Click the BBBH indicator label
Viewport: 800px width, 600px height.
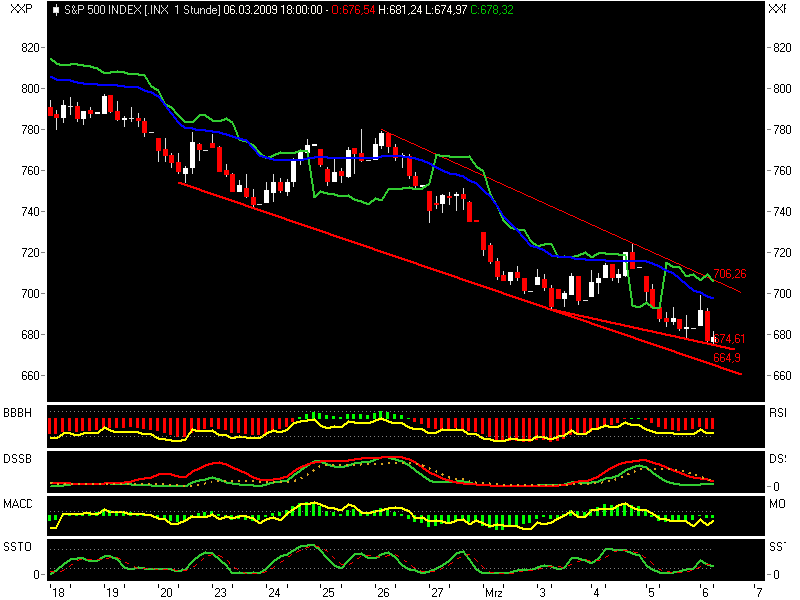coord(18,410)
